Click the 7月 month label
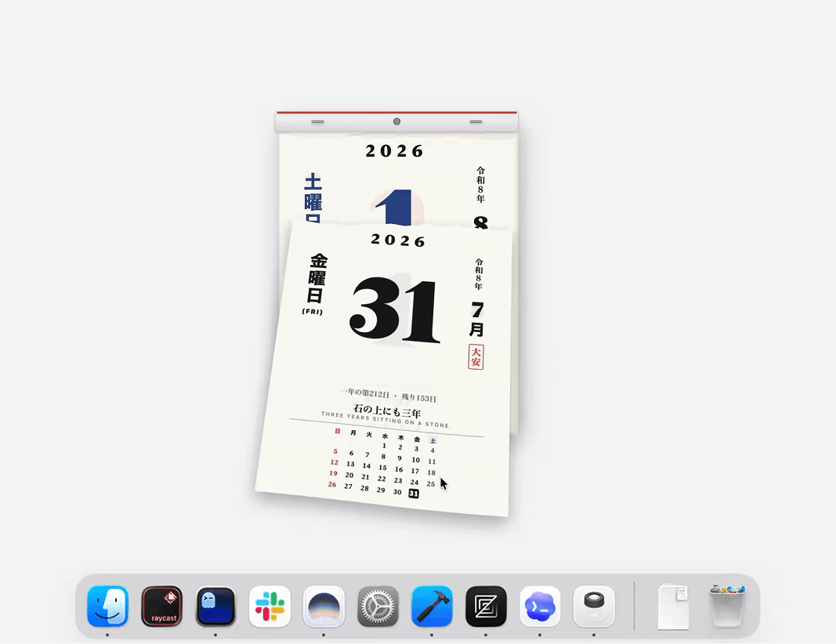Viewport: 836px width, 644px height. pyautogui.click(x=476, y=320)
